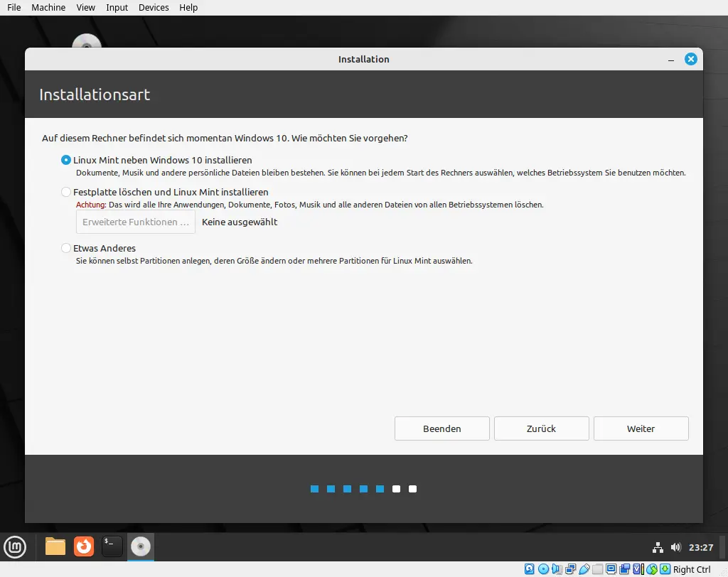Click 'Beenden' to quit the installer
Screen dimensions: 728x577
(x=442, y=428)
